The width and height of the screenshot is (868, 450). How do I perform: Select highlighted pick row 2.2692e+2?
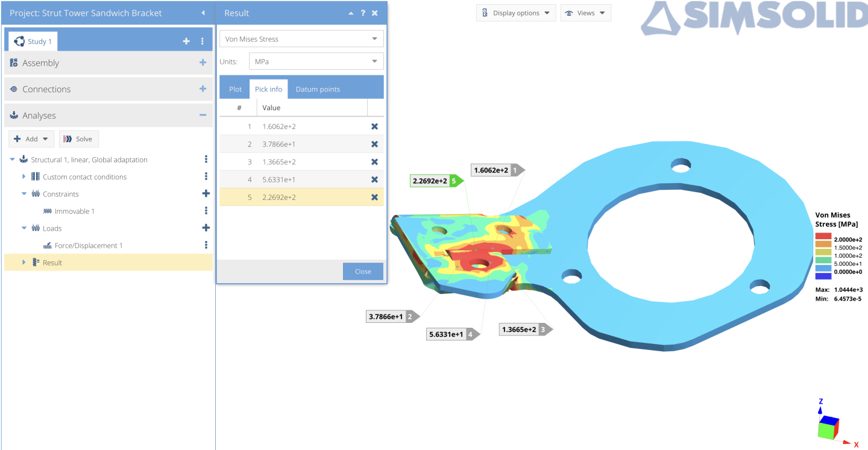click(x=301, y=197)
